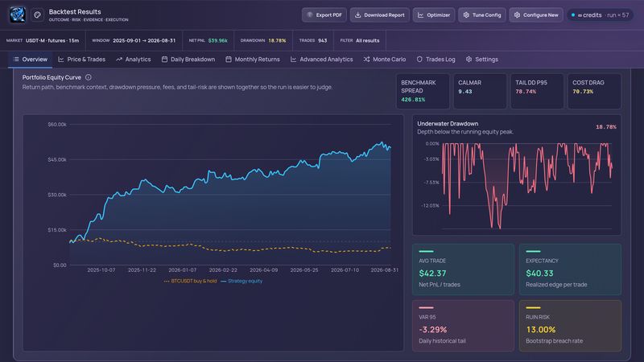This screenshot has width=644, height=362.
Task: Click the Window date range value
Action: click(x=144, y=41)
